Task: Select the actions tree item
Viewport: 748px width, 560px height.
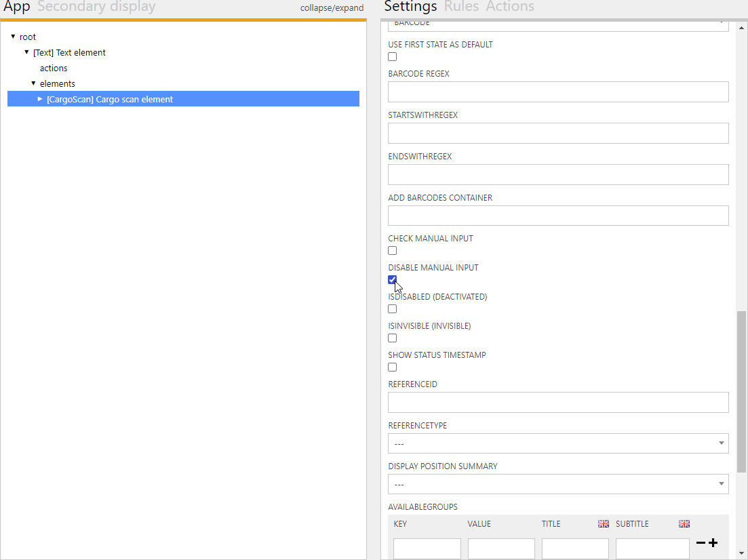Action: tap(54, 68)
